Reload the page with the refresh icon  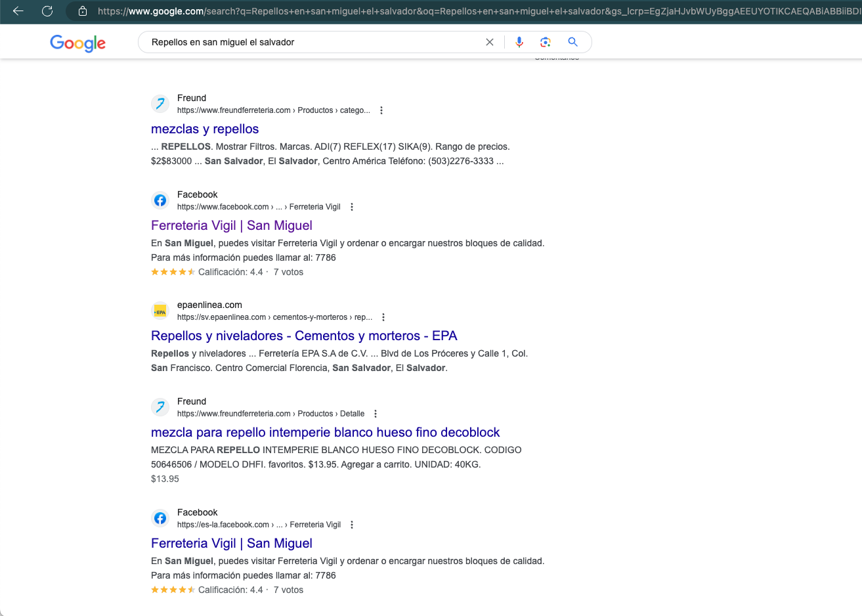click(47, 11)
